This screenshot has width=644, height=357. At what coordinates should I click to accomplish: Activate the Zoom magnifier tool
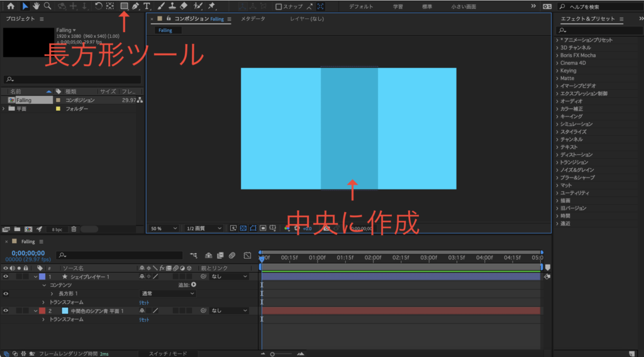pos(48,6)
